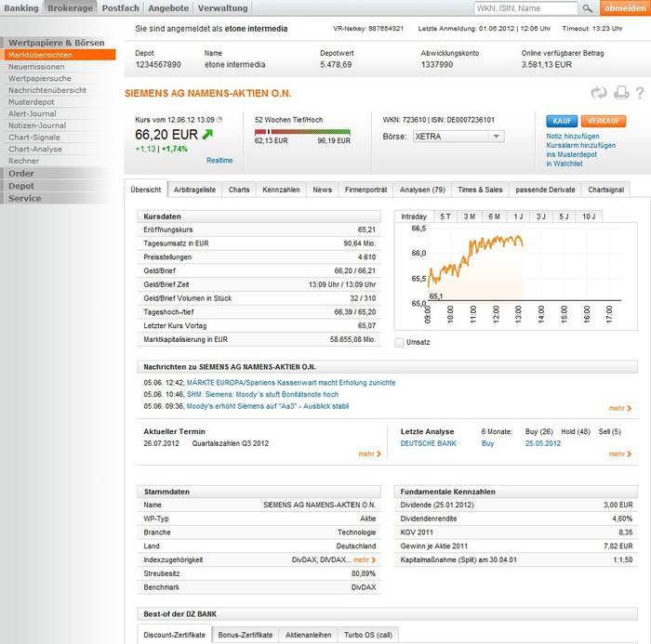
Task: Open the passende Derivate tab
Action: (x=545, y=190)
